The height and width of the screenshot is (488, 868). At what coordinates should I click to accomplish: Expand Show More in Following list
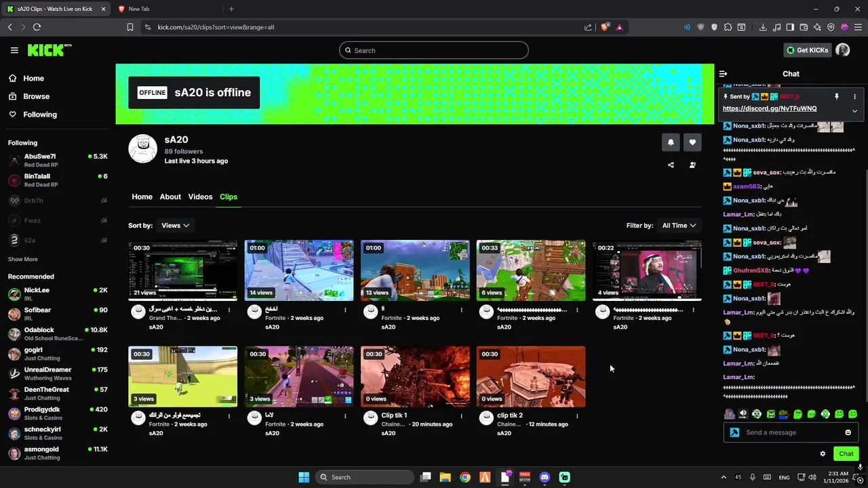tap(23, 260)
